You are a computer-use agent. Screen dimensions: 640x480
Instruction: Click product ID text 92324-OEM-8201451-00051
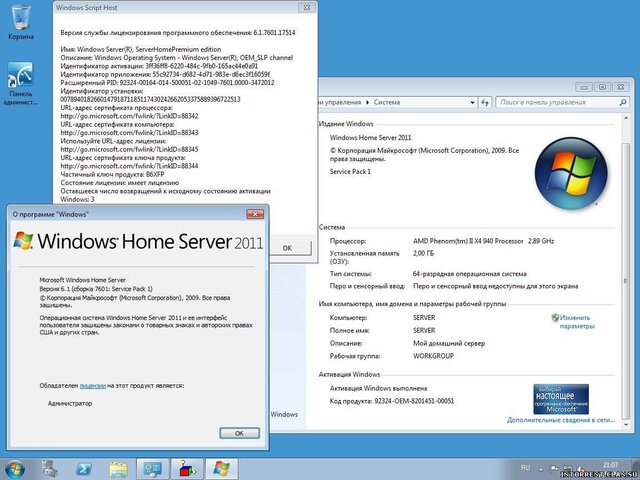pyautogui.click(x=414, y=401)
